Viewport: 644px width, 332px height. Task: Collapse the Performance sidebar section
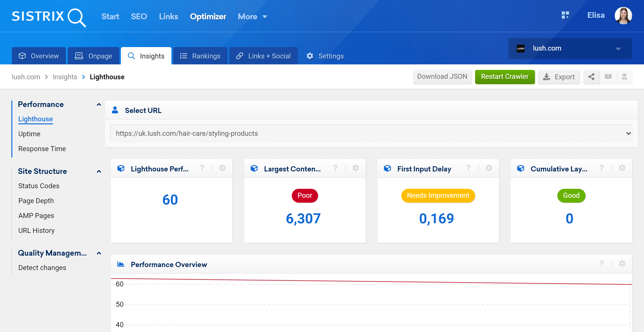click(x=99, y=105)
